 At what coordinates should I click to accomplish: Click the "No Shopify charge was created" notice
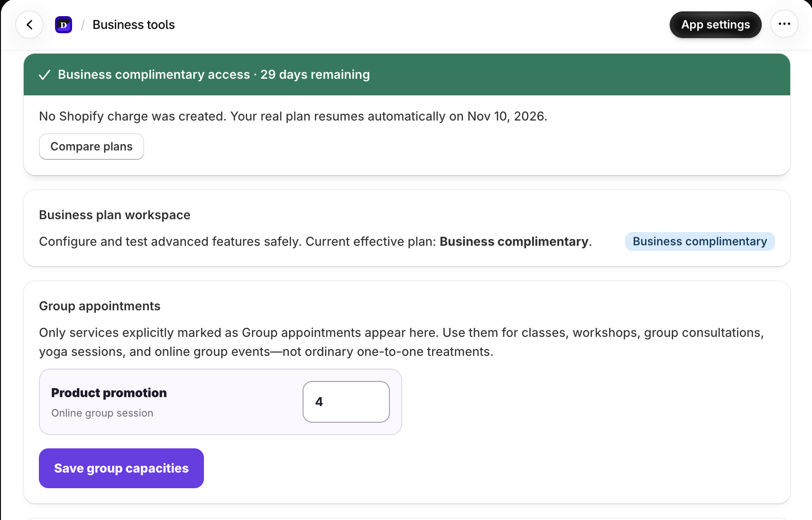coord(293,116)
